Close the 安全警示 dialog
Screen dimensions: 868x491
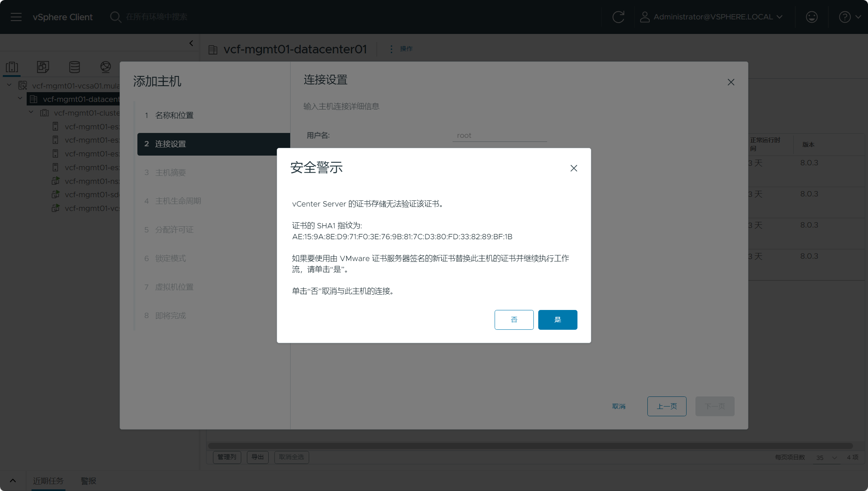573,168
